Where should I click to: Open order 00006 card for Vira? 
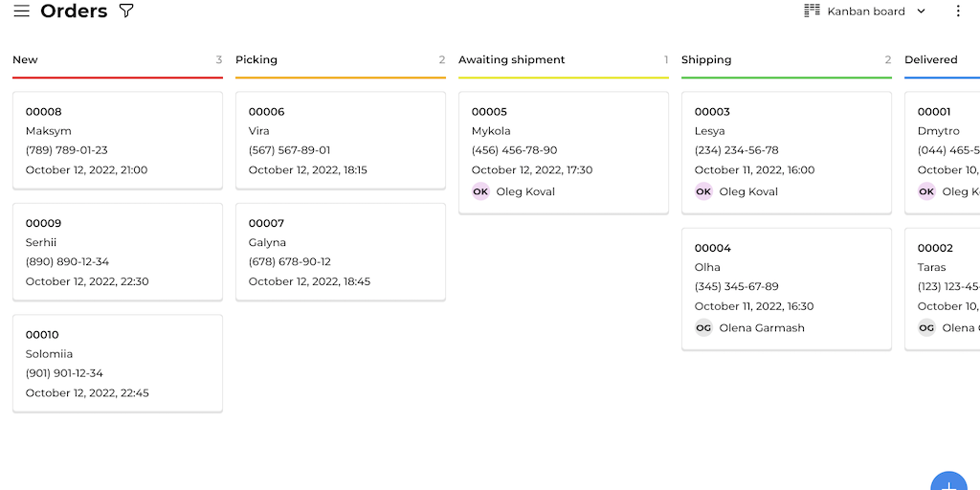point(340,140)
